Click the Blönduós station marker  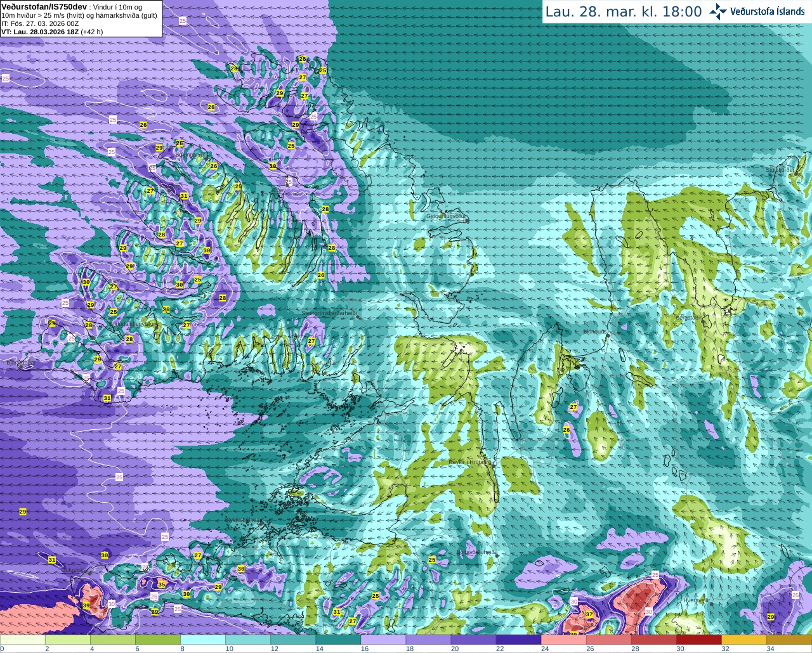[x=608, y=336]
